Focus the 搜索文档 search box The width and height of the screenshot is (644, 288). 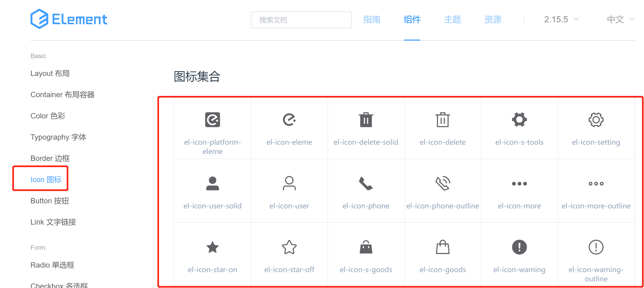point(301,20)
